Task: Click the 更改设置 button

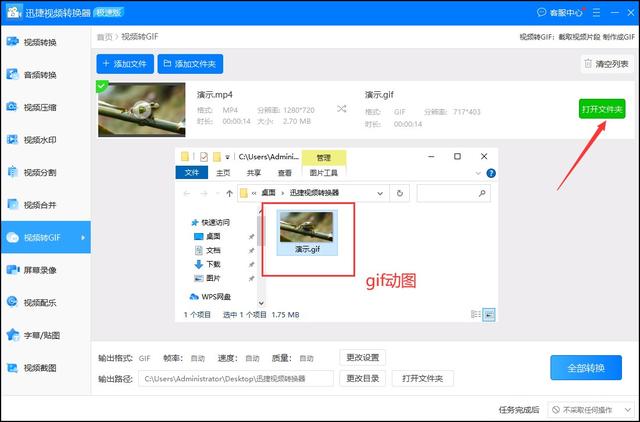Action: [362, 358]
